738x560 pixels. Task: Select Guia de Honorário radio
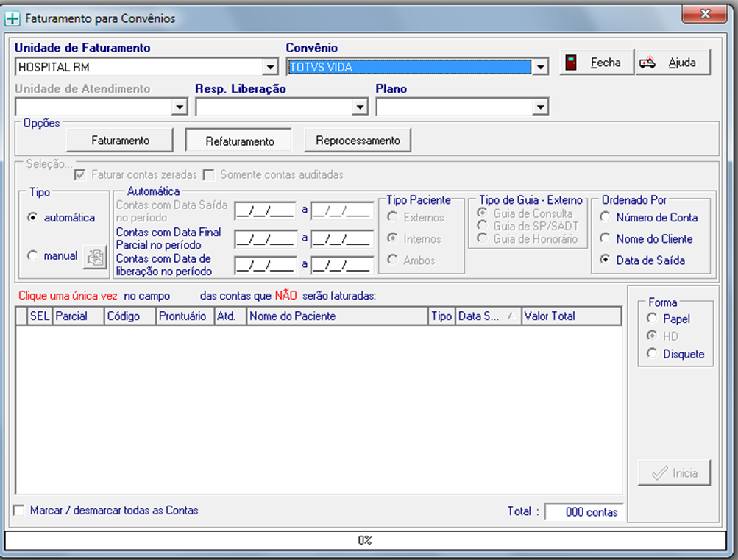[482, 238]
